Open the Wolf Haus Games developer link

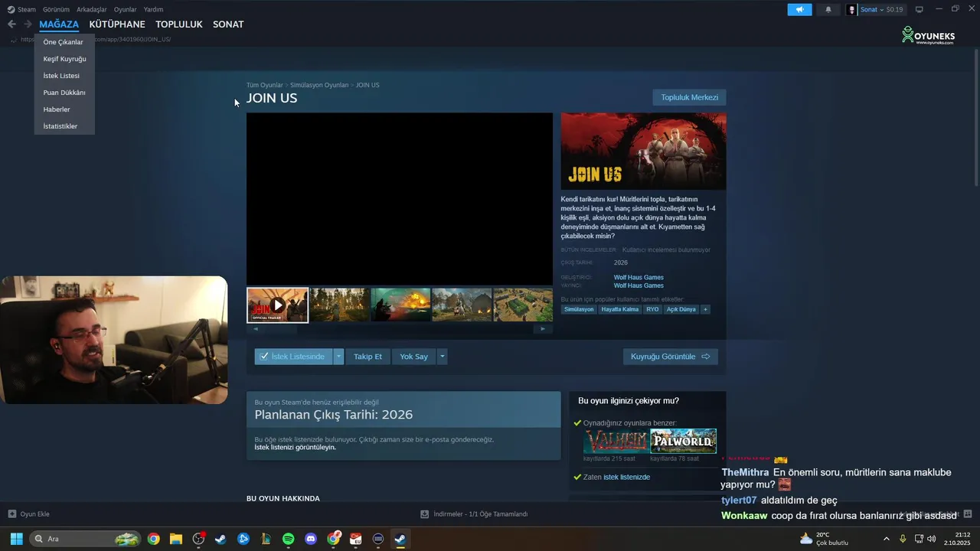click(639, 277)
